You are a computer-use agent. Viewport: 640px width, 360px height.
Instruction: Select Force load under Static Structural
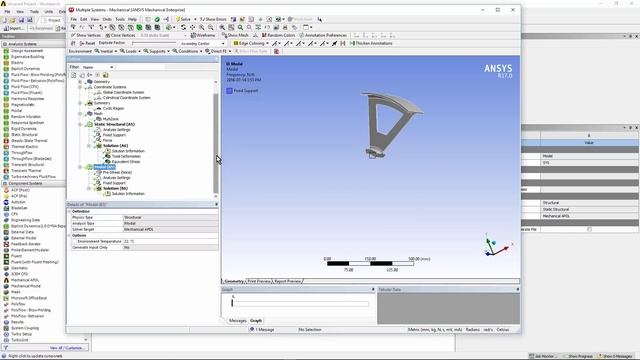(x=107, y=140)
